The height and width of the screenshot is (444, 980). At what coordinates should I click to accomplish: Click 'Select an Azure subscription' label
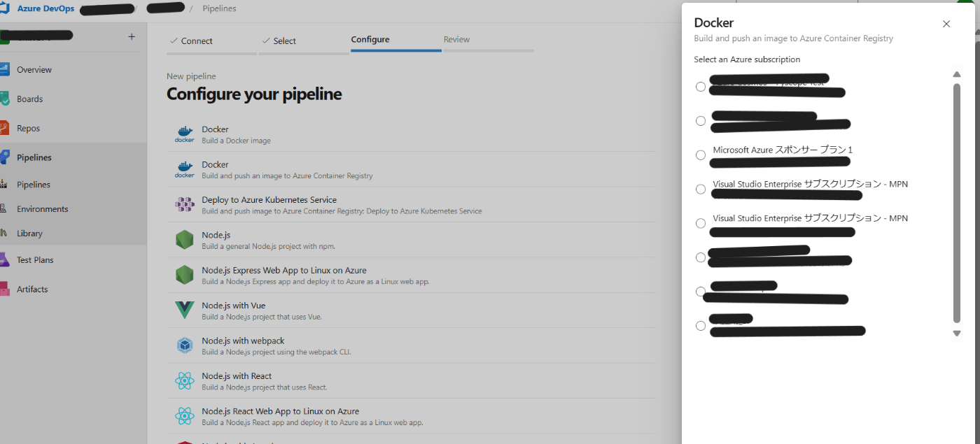(x=747, y=59)
